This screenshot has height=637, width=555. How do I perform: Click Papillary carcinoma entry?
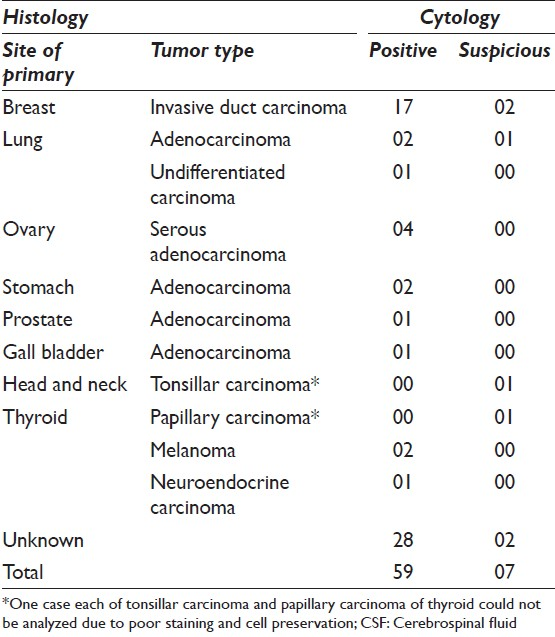(235, 418)
